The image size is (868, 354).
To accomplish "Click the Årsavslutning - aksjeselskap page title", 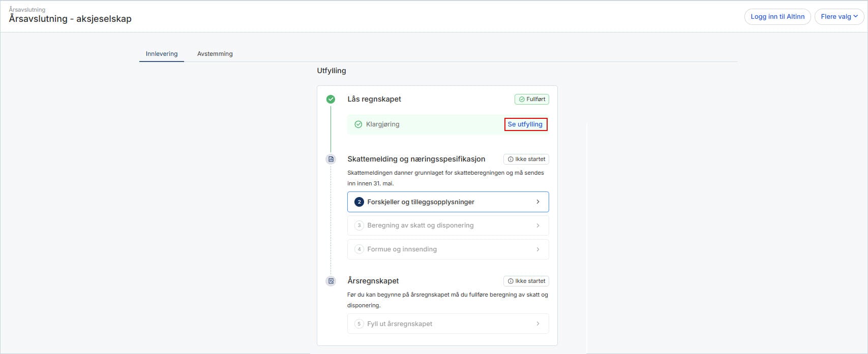I will (70, 19).
